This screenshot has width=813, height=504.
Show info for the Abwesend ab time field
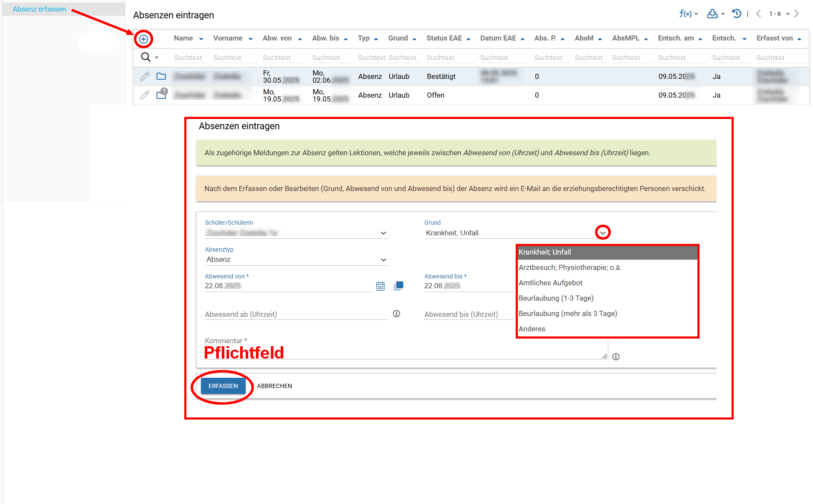[396, 314]
